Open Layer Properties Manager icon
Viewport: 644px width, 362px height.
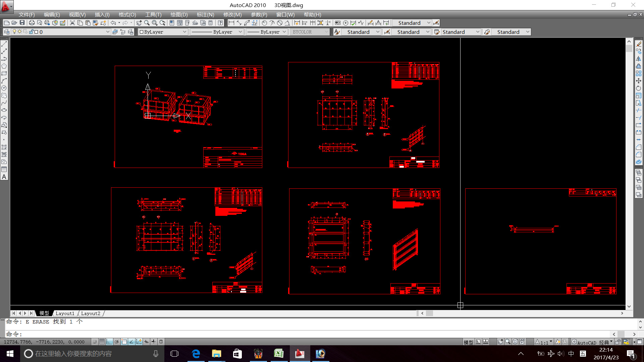click(x=7, y=32)
